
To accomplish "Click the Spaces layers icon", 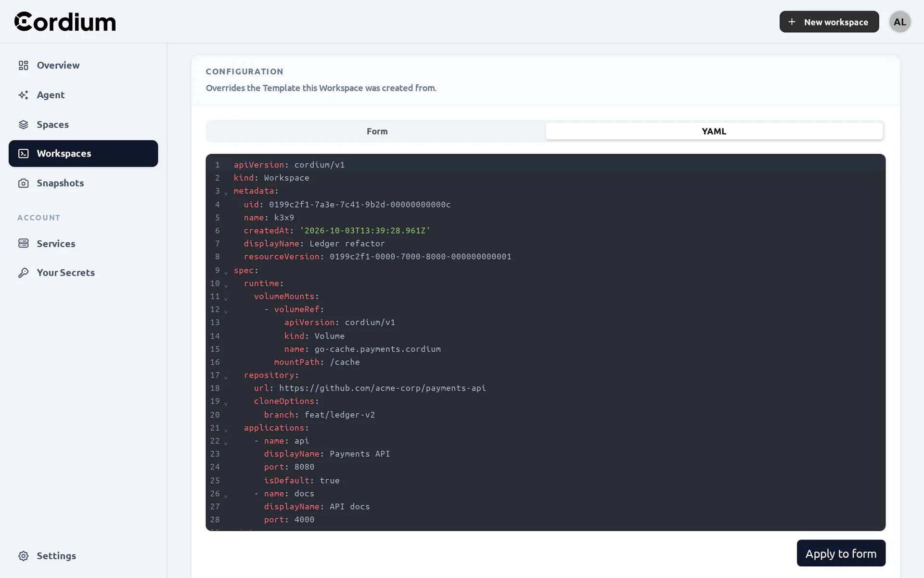I will [24, 124].
